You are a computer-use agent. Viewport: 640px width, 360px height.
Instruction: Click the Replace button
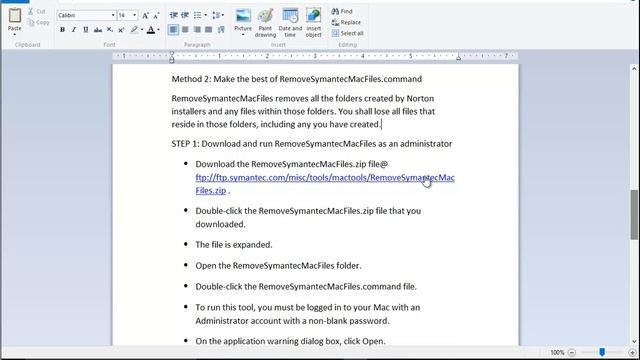point(347,22)
